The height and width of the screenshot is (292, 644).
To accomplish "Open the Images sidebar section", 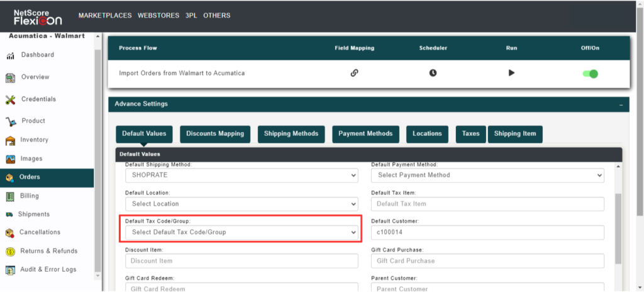I will click(x=30, y=159).
